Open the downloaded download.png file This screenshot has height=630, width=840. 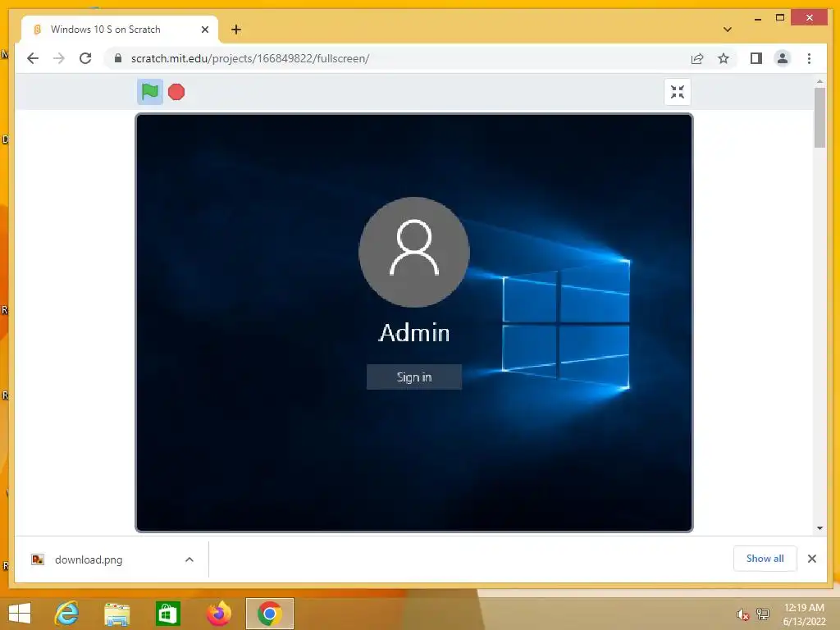click(89, 559)
